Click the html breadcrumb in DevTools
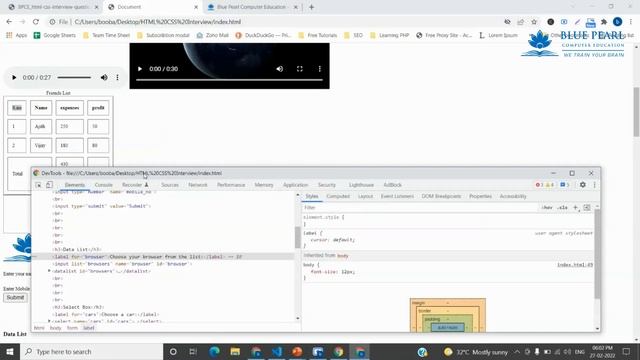This screenshot has height=360, width=640. [39, 328]
